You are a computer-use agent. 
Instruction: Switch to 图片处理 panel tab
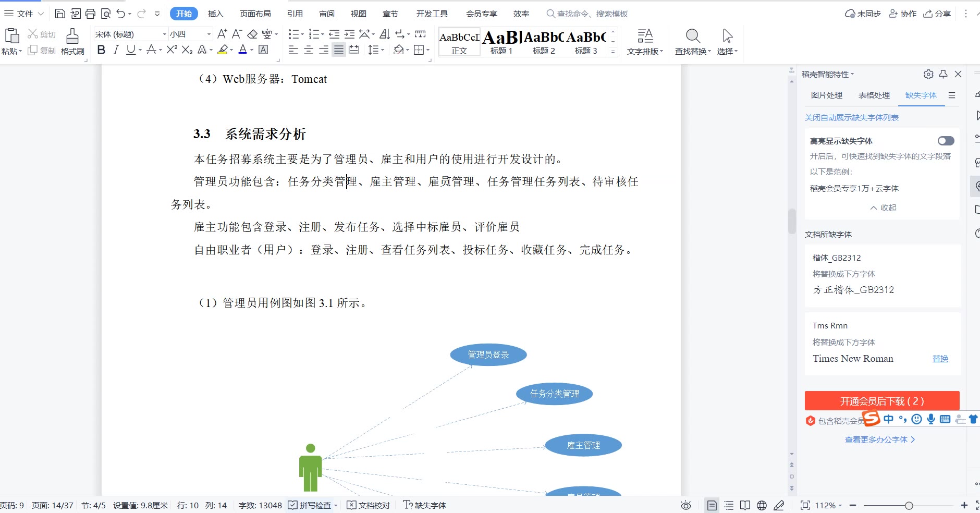point(827,95)
